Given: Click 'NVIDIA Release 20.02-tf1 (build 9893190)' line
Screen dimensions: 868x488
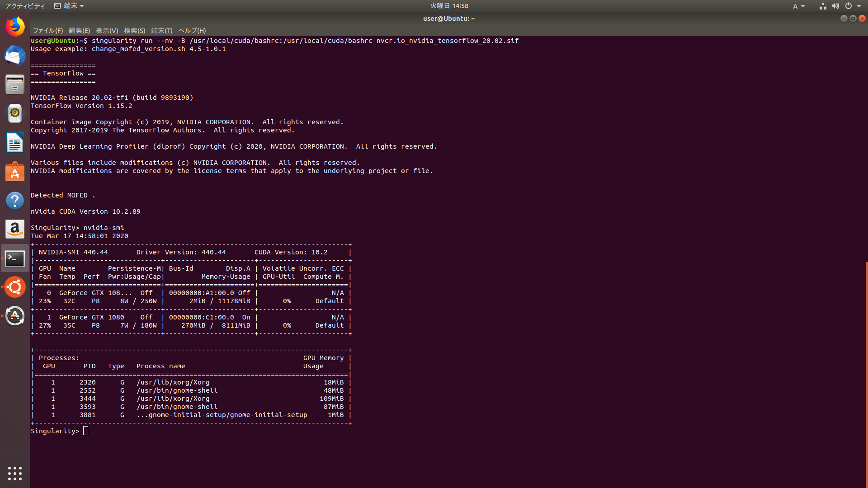Looking at the screenshot, I should 112,98.
